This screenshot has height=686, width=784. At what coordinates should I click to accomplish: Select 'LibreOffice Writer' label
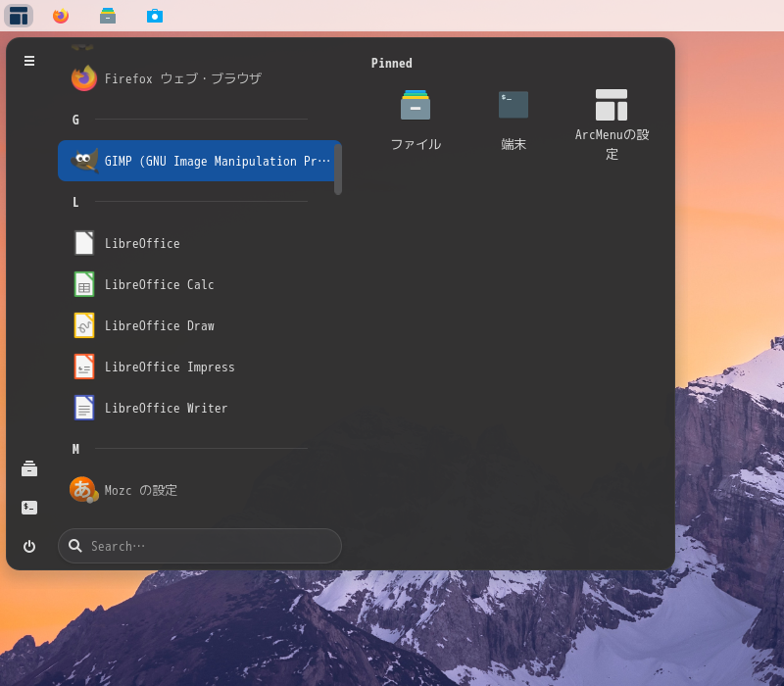pyautogui.click(x=166, y=408)
